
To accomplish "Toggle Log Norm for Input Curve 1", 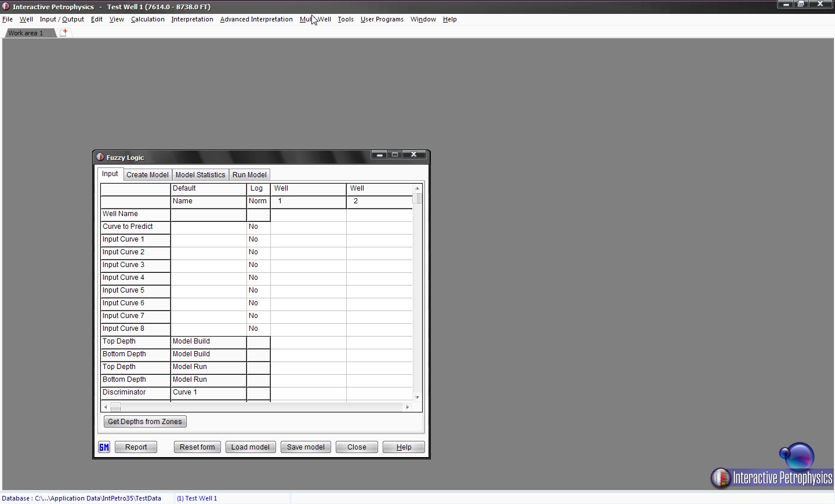I will [258, 240].
